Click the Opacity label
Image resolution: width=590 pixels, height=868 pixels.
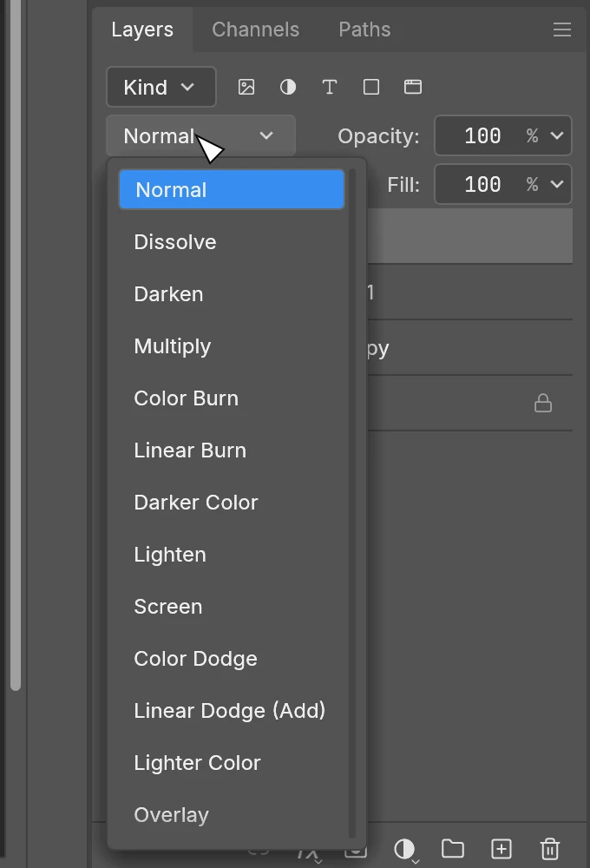pos(378,136)
